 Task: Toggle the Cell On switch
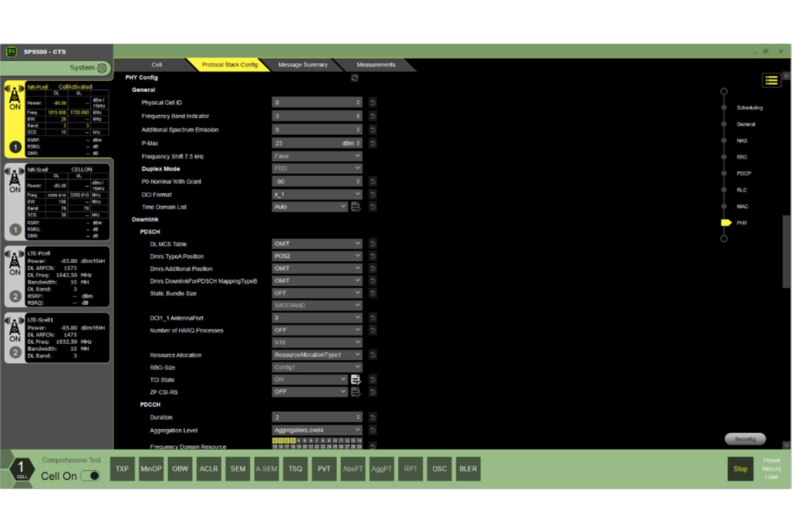coord(90,476)
